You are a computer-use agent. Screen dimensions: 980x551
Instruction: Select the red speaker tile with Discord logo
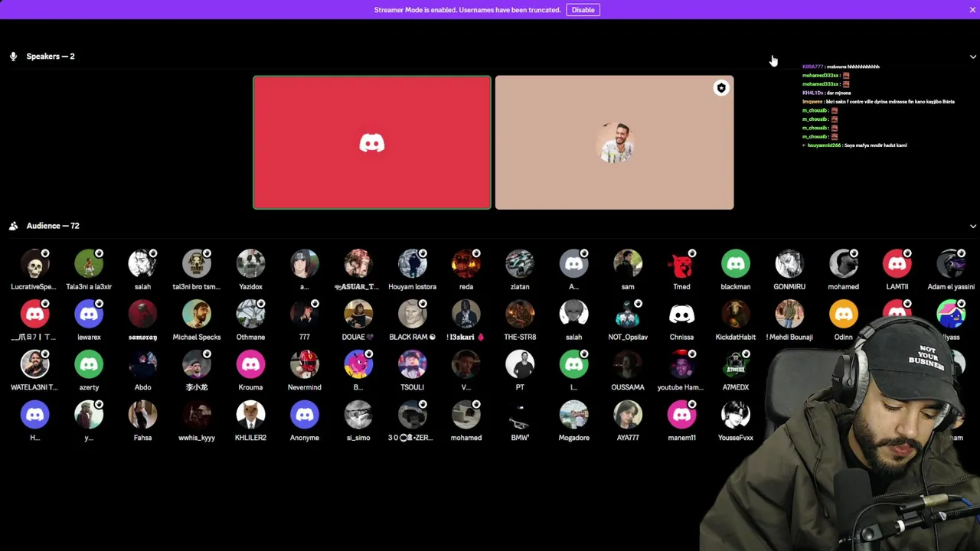[372, 142]
